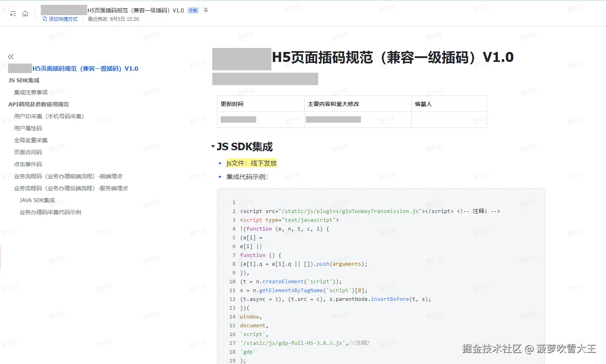Jump to 用户ID采集（手机号码采集） section
The image size is (606, 364).
point(49,116)
